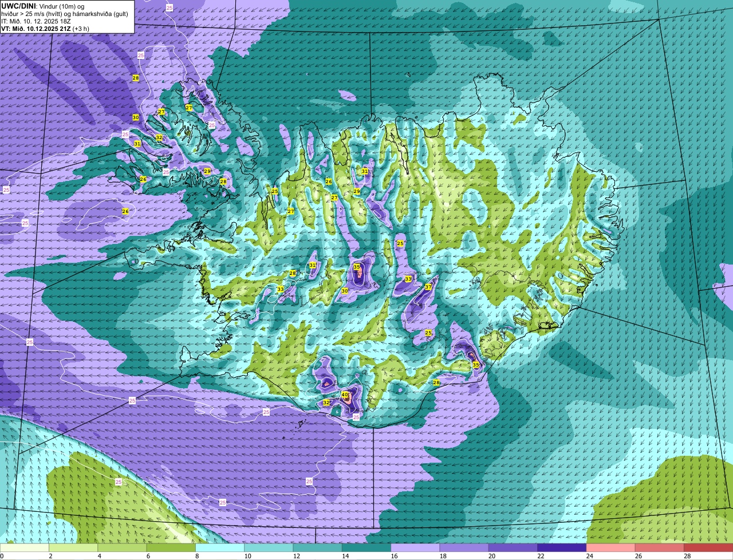
Task: Pick the lavender swatch between 16 and 18
Action: click(415, 547)
